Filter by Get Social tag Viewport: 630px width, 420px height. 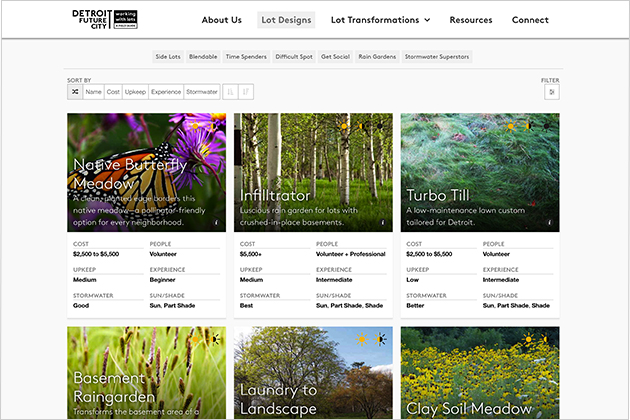(335, 57)
